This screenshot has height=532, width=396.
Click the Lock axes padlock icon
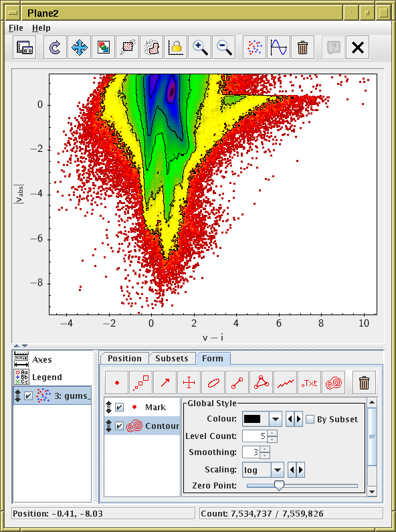tap(176, 48)
